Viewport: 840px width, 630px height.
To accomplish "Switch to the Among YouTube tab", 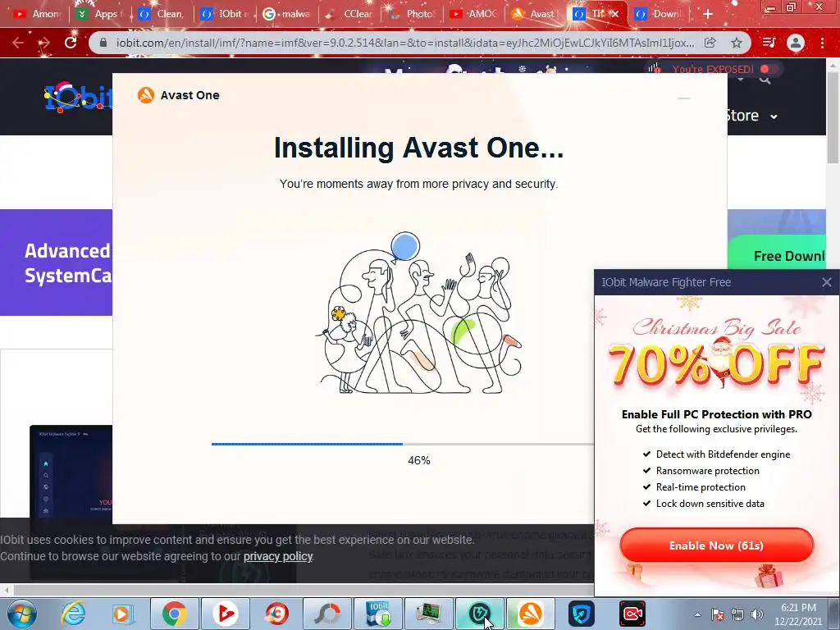I will click(36, 14).
